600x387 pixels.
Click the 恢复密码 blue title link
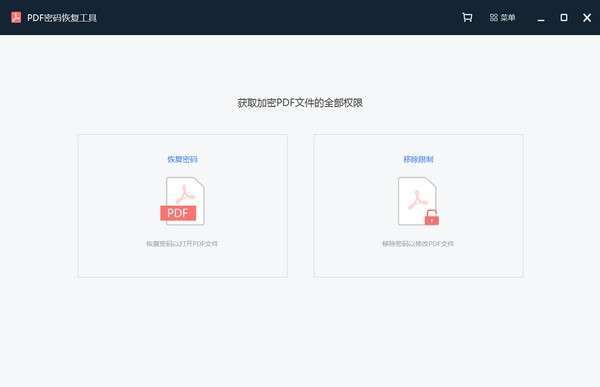[183, 159]
